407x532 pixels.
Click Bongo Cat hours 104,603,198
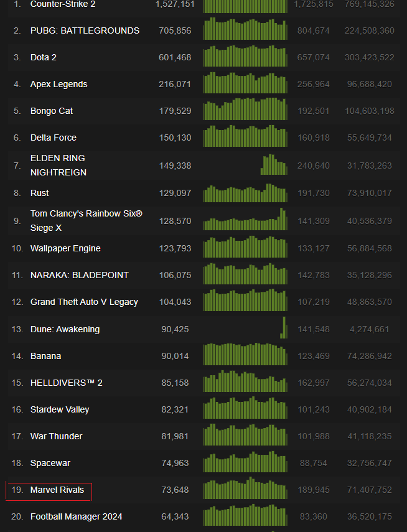coord(369,111)
